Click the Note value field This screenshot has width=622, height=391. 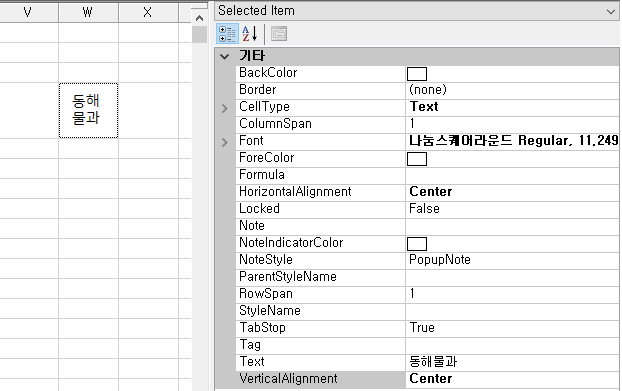pos(513,226)
